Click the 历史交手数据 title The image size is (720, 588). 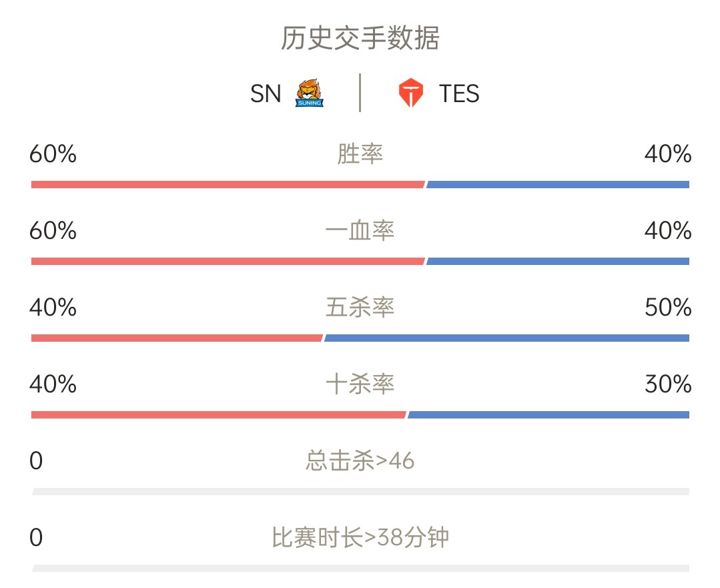point(360,37)
